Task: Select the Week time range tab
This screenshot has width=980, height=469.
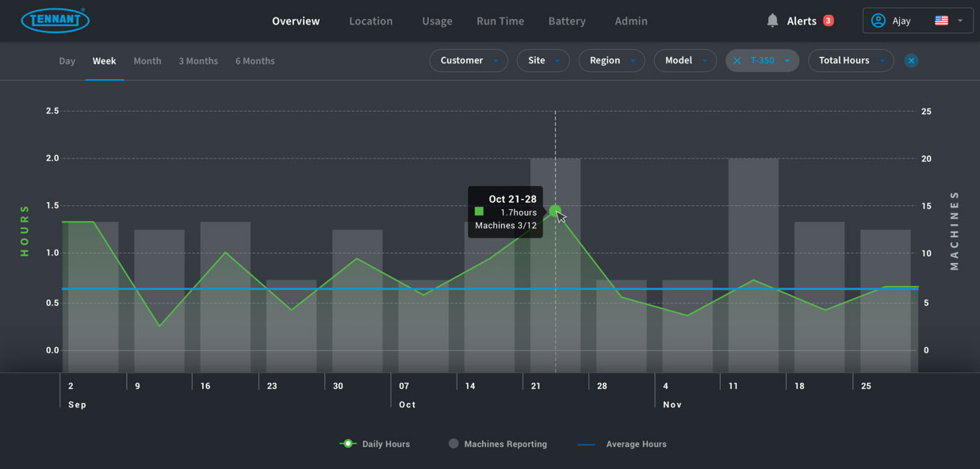Action: [x=105, y=61]
